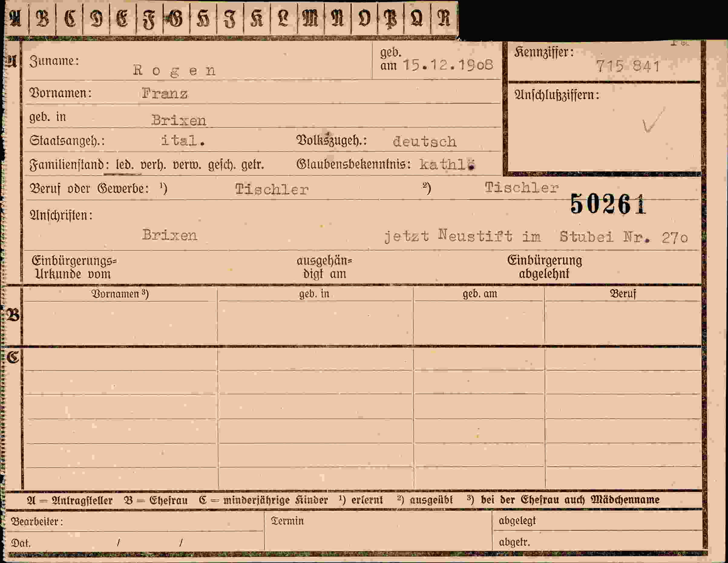Click the legend entry 'C = minderjährige Kinder'
Viewport: 728px width, 563px height.
(x=263, y=500)
